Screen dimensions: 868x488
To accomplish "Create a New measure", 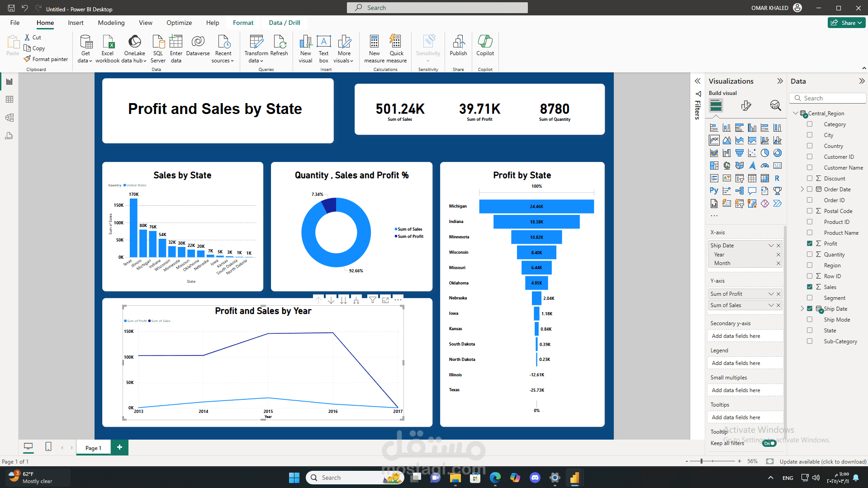I will [x=374, y=49].
